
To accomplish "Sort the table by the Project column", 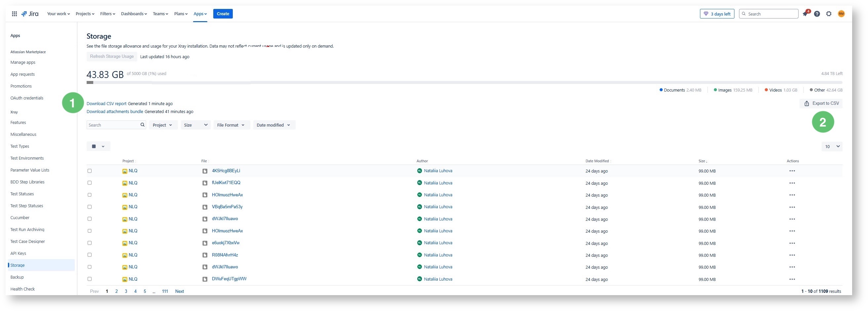I will tap(129, 161).
